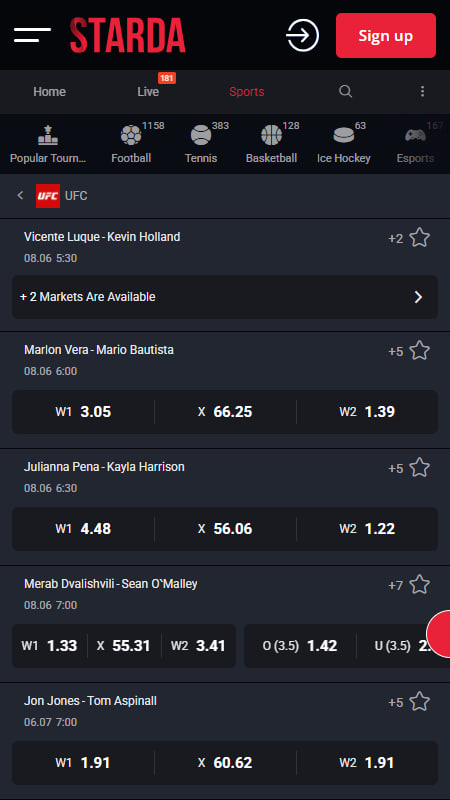Open the search magnifier icon
Image resolution: width=450 pixels, height=800 pixels.
point(345,91)
